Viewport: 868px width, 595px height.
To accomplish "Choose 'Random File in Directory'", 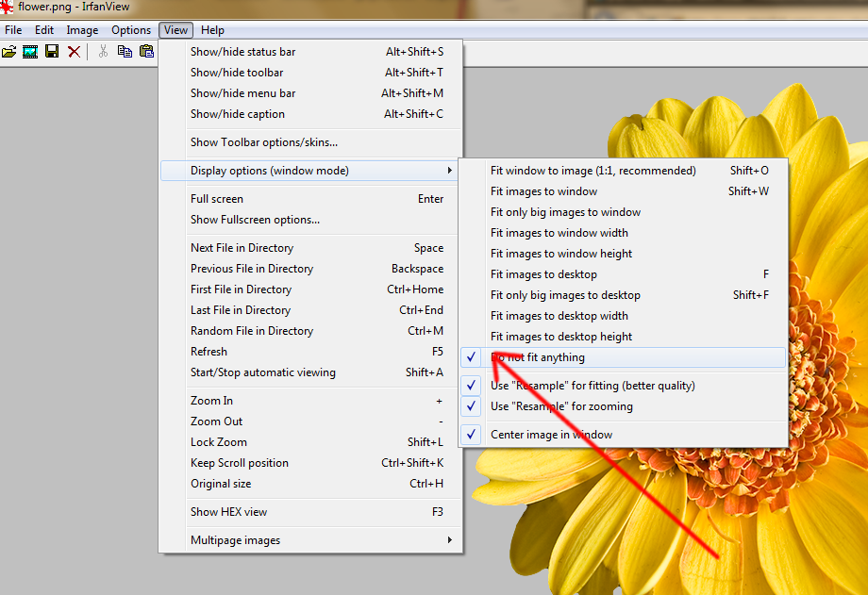I will pos(310,331).
